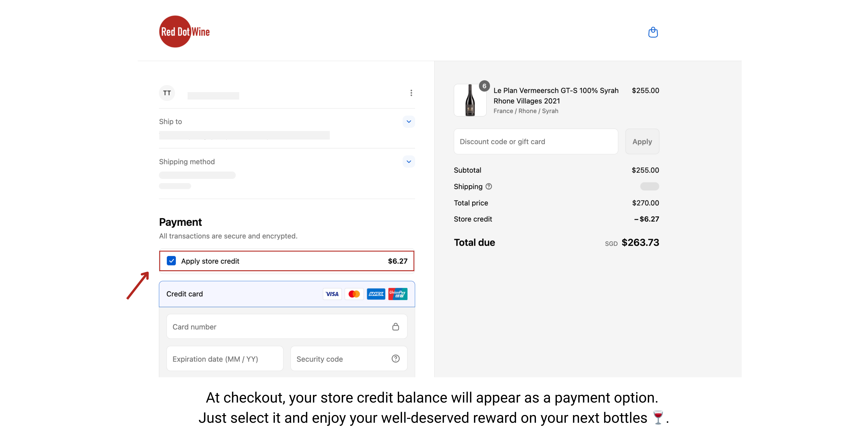Uncheck the Apply store credit checkbox
This screenshot has width=868, height=434.
pyautogui.click(x=171, y=261)
